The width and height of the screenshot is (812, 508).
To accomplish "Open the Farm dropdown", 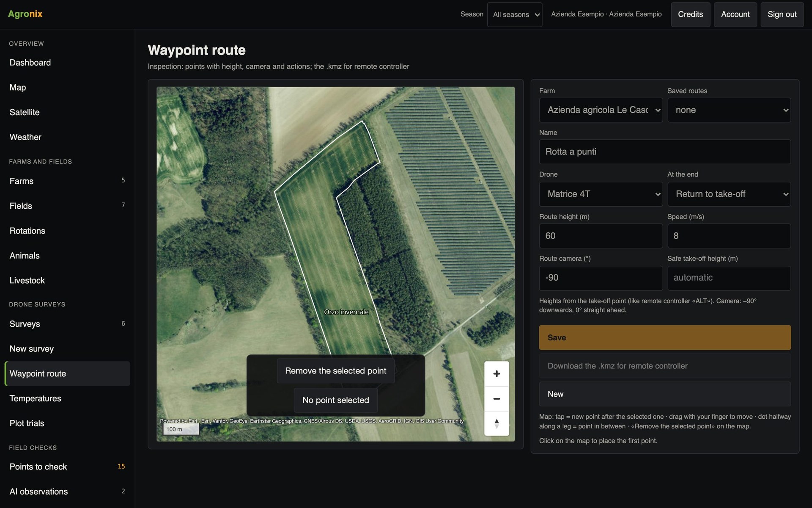I will (601, 110).
